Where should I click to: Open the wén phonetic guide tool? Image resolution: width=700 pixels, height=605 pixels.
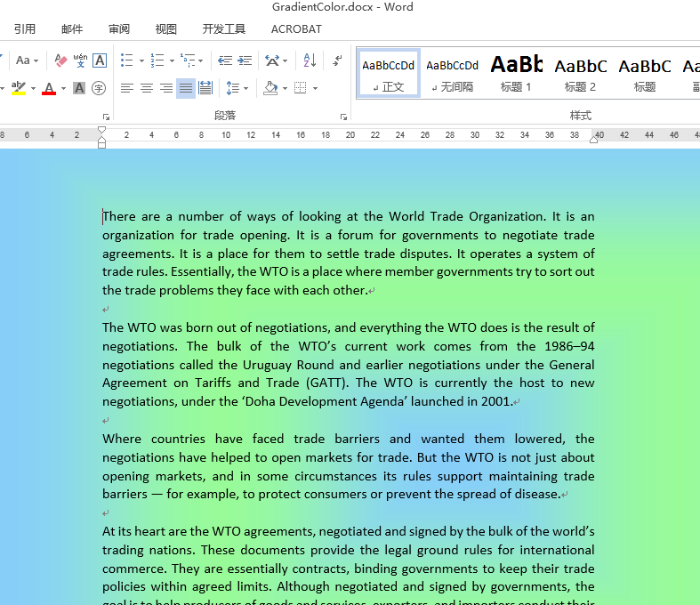pos(80,60)
